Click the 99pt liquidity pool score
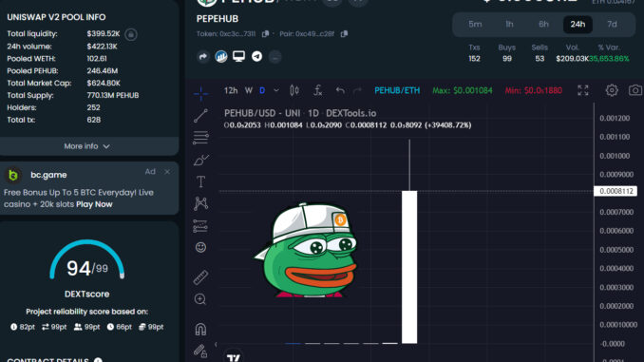The width and height of the screenshot is (644, 362). coord(151,327)
